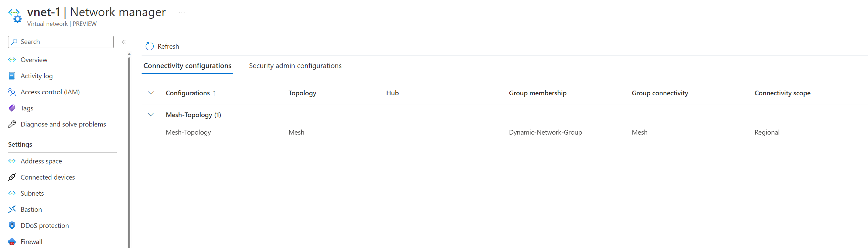This screenshot has width=868, height=248.
Task: Sort by Group membership column header
Action: [x=538, y=93]
